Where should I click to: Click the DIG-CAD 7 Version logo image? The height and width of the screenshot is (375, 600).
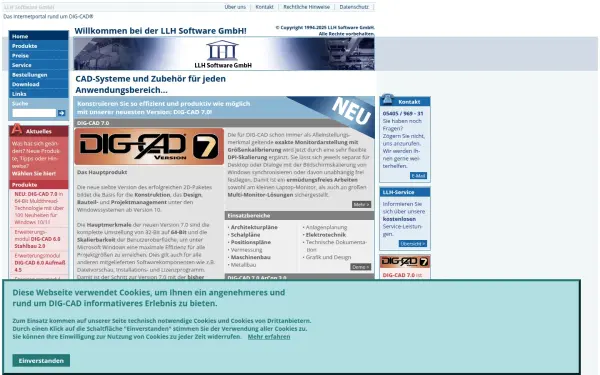coord(149,147)
